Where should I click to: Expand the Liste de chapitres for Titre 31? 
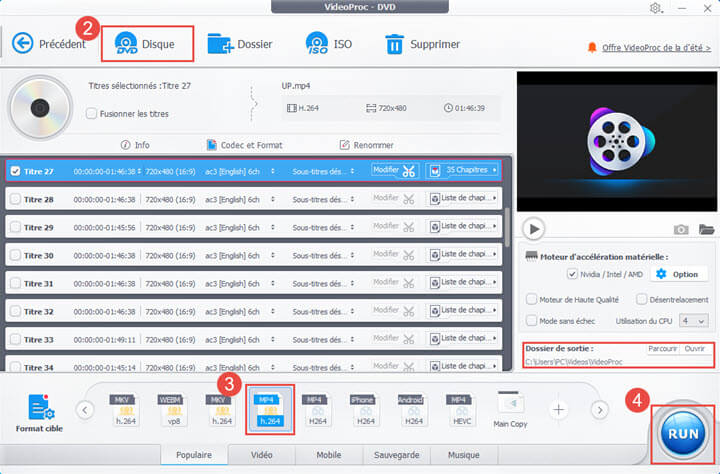(463, 283)
